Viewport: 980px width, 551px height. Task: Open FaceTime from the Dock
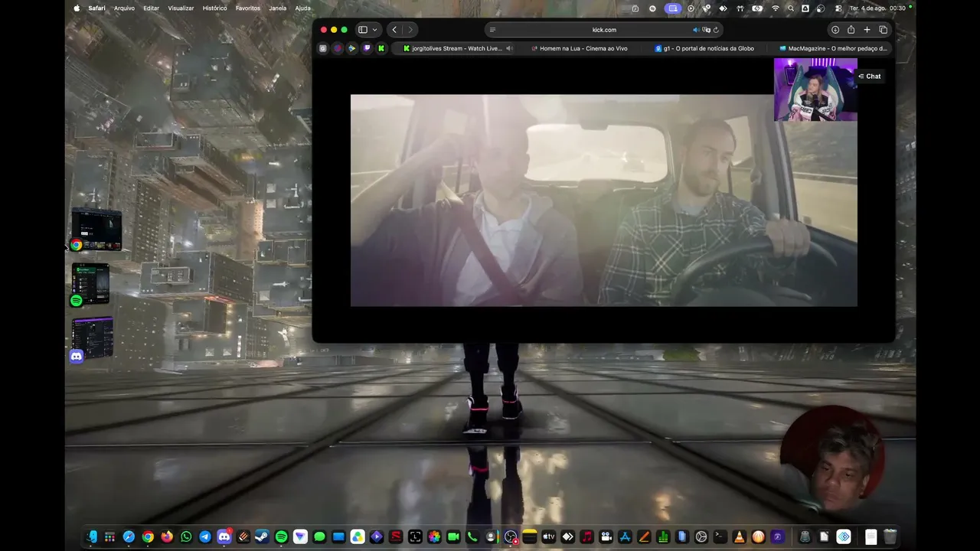click(453, 537)
